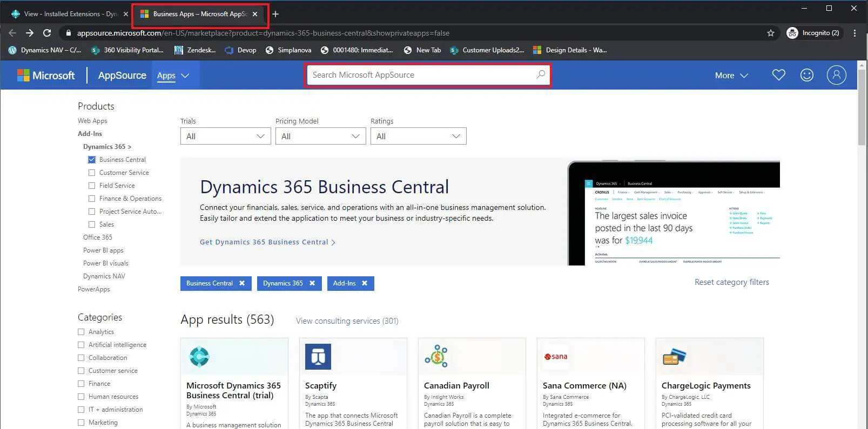This screenshot has width=868, height=429.
Task: Open the Ratings dropdown
Action: click(x=418, y=136)
